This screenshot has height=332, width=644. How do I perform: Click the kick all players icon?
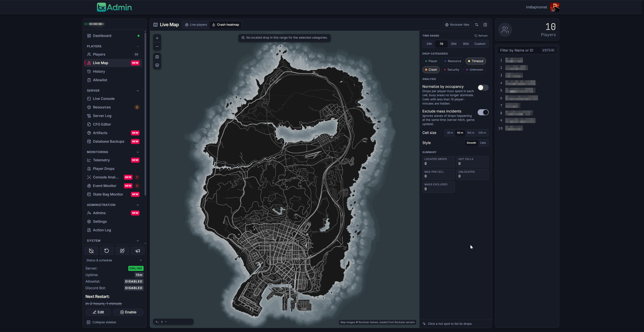tap(122, 251)
